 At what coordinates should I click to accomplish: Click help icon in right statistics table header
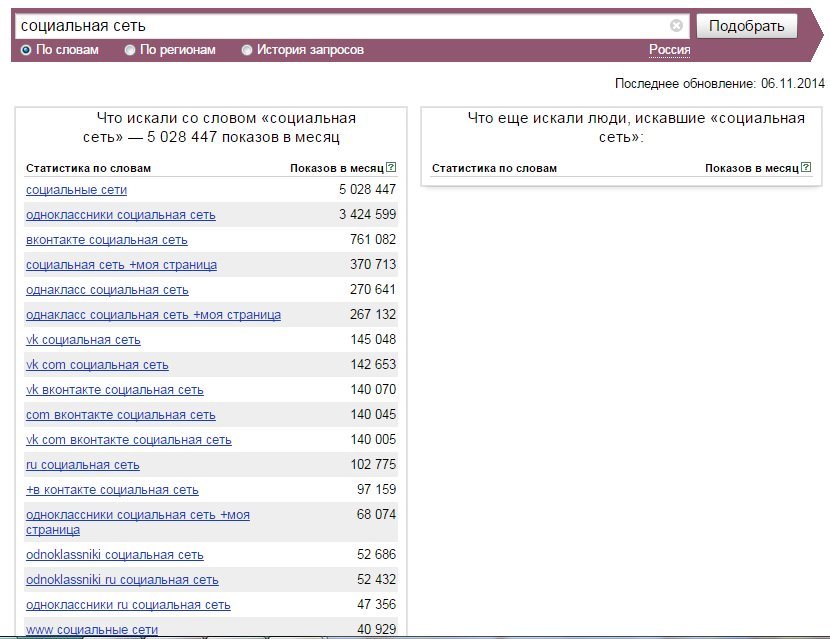tap(805, 168)
